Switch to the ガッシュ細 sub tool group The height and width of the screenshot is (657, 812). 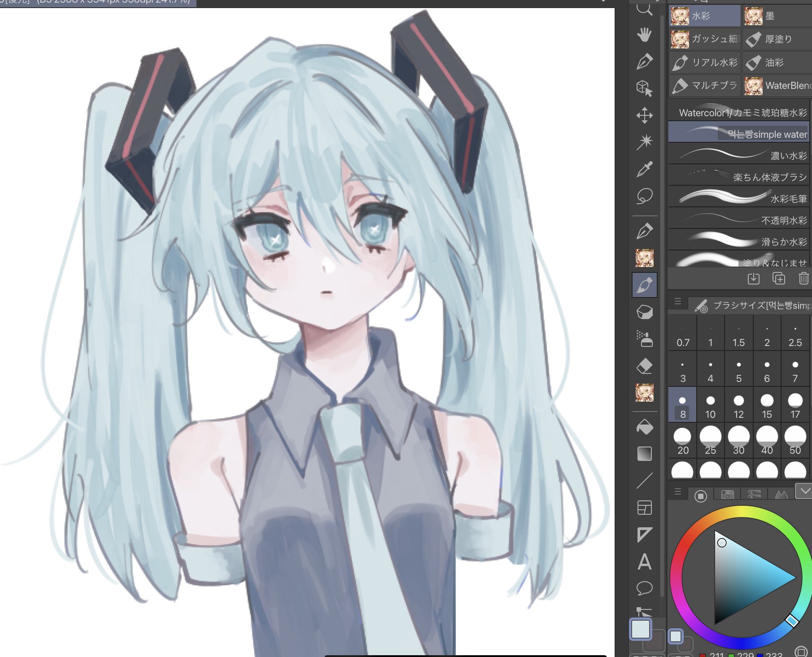(x=704, y=39)
